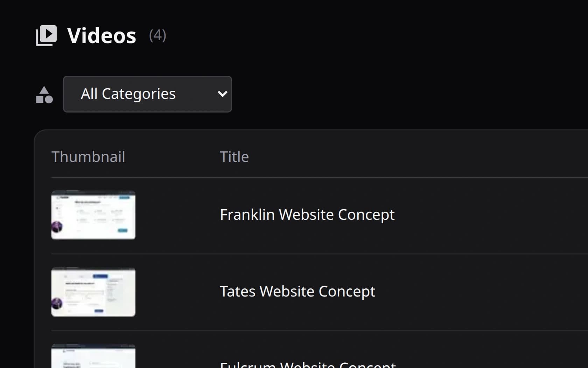Image resolution: width=588 pixels, height=368 pixels.
Task: Open the Franklin Website Concept thumbnail
Action: point(93,215)
